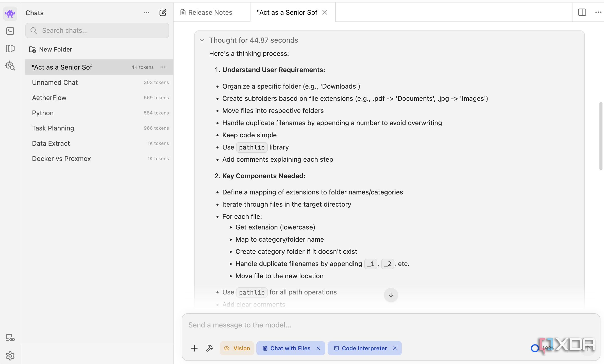Screen dimensions: 604x364
Task: Open the Chats view with the purple robot icon
Action: (x=10, y=13)
